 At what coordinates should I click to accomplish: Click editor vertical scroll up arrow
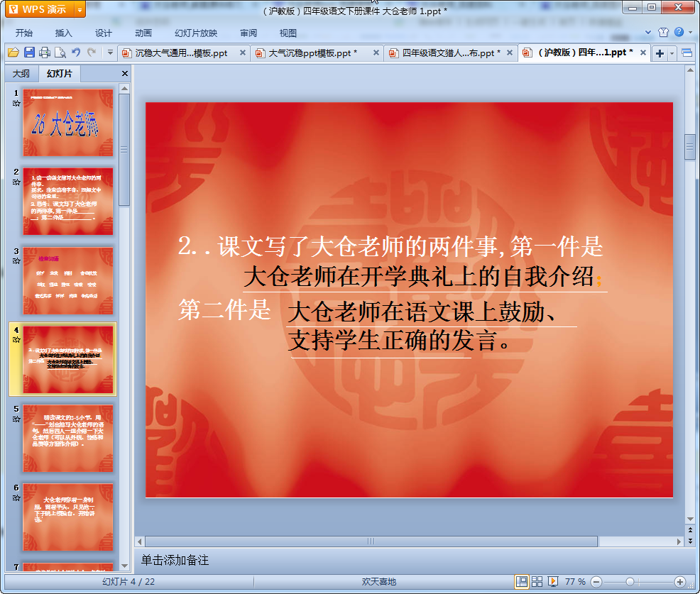click(690, 70)
